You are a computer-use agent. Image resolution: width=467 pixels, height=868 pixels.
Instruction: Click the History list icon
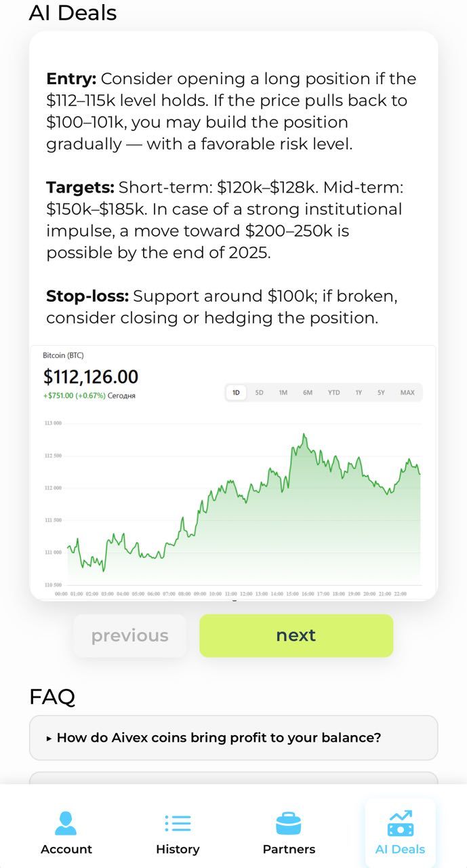(178, 821)
